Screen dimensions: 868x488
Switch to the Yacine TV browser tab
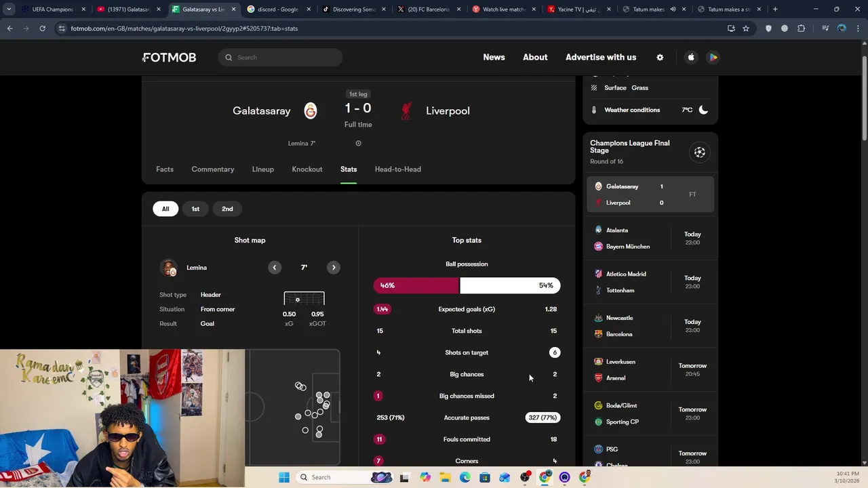coord(578,9)
